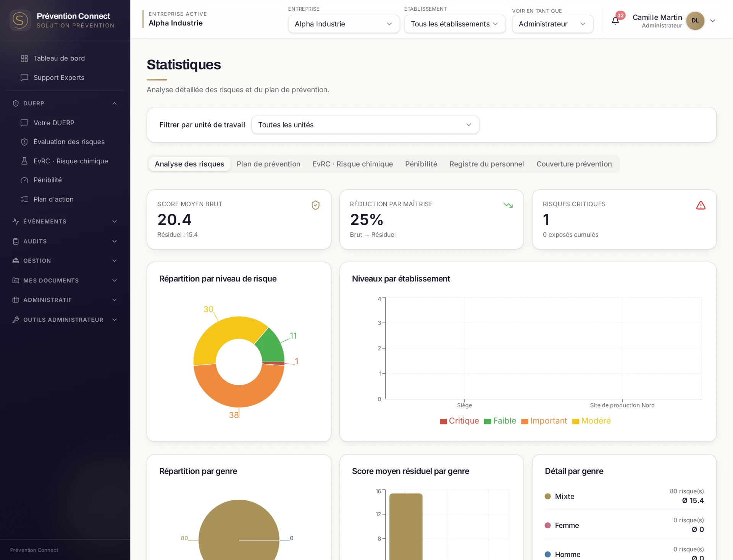
Task: Click the DL user avatar
Action: point(695,21)
